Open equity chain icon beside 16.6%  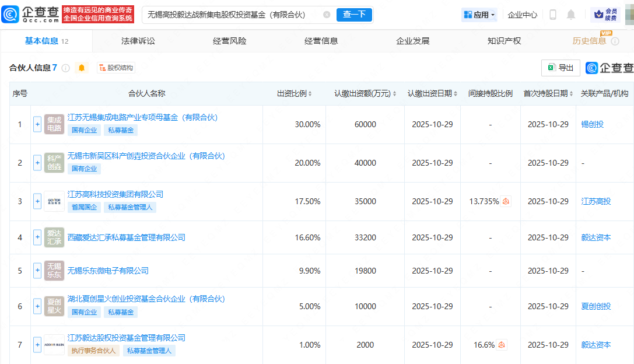(502, 345)
